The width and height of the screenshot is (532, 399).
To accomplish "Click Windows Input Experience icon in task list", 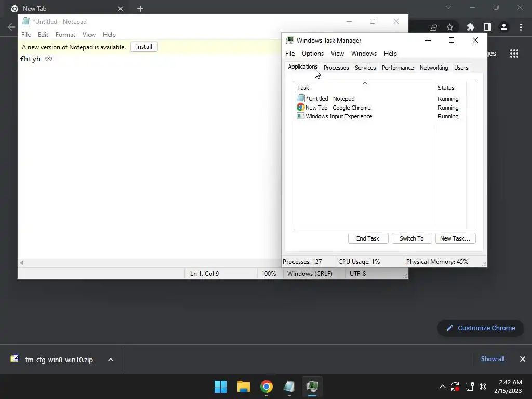I will (x=301, y=116).
